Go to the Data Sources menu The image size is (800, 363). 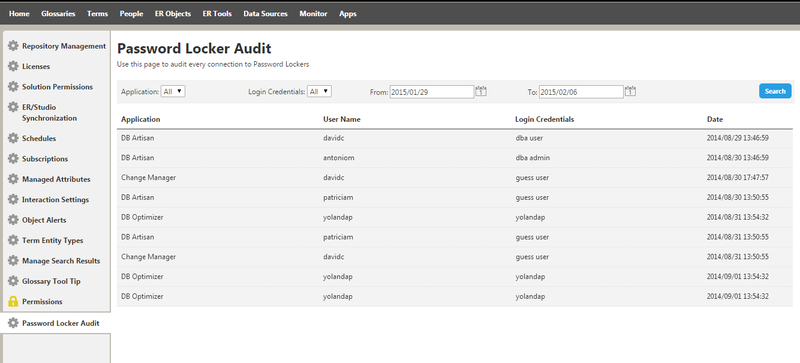pos(265,14)
